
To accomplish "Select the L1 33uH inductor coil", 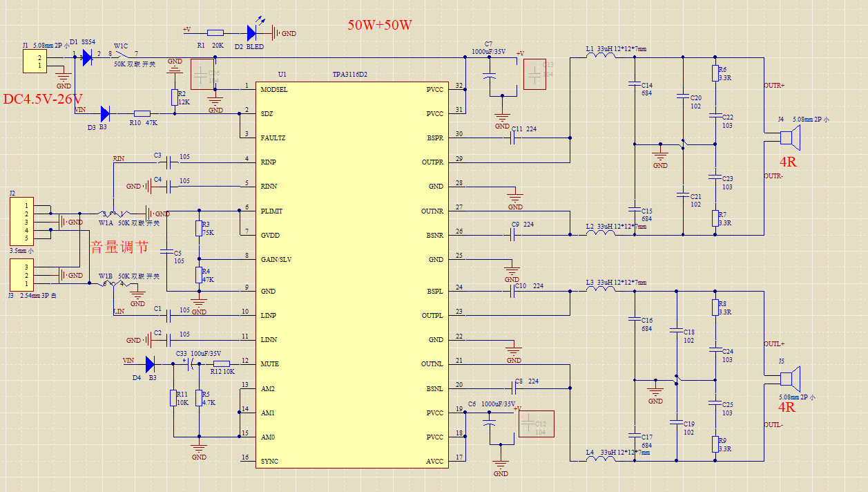I will 601,57.
